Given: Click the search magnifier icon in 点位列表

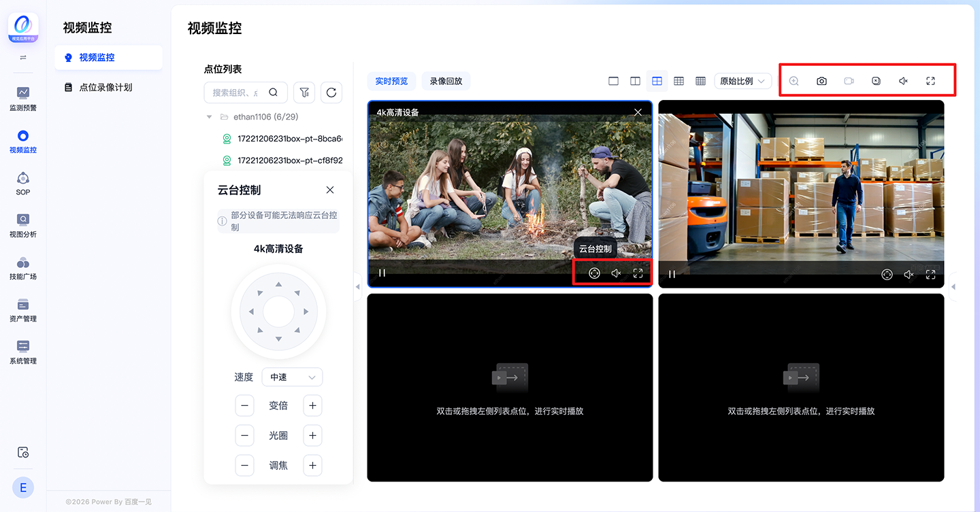Looking at the screenshot, I should (273, 92).
